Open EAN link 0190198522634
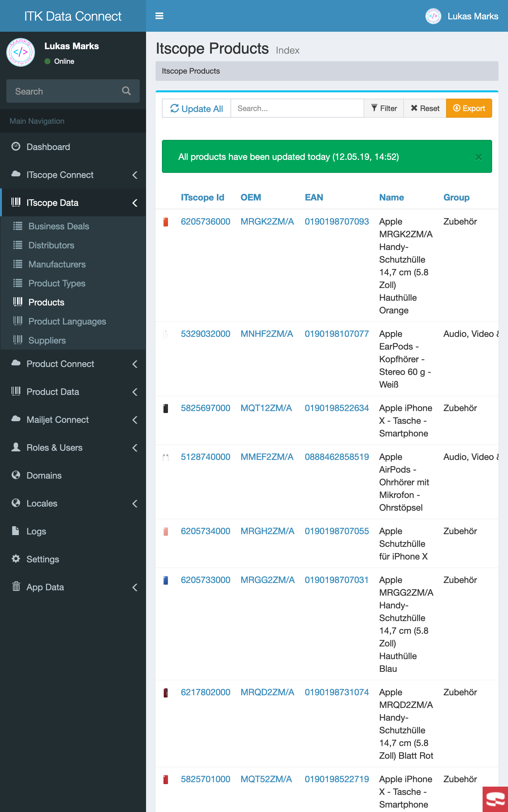Viewport: 508px width, 812px height. 337,408
